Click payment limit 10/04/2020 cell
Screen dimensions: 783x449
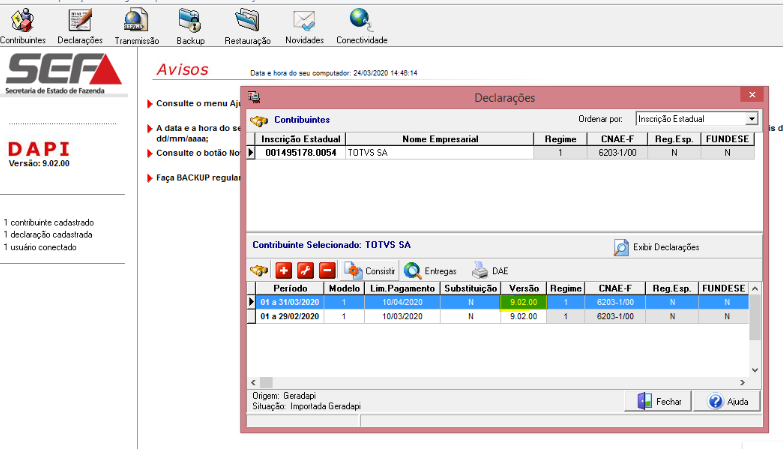pyautogui.click(x=402, y=302)
